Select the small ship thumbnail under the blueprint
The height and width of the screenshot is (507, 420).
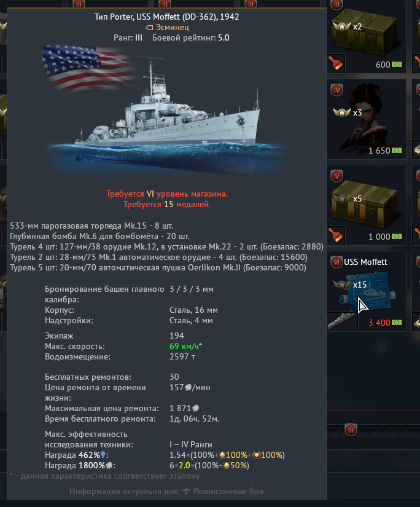pyautogui.click(x=343, y=321)
